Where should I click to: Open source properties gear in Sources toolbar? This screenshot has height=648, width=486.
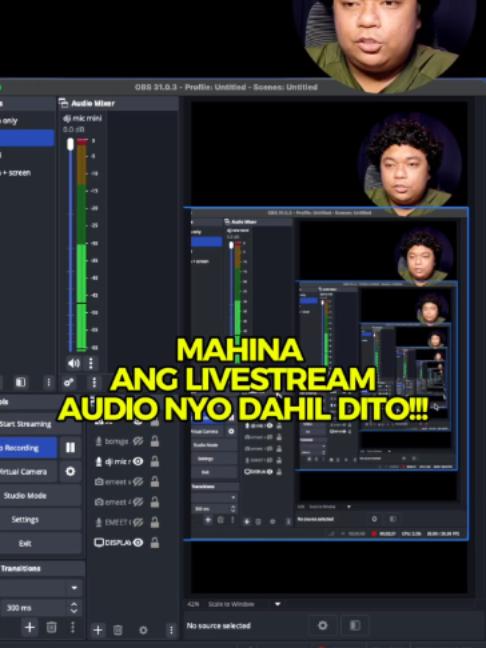coord(143,630)
